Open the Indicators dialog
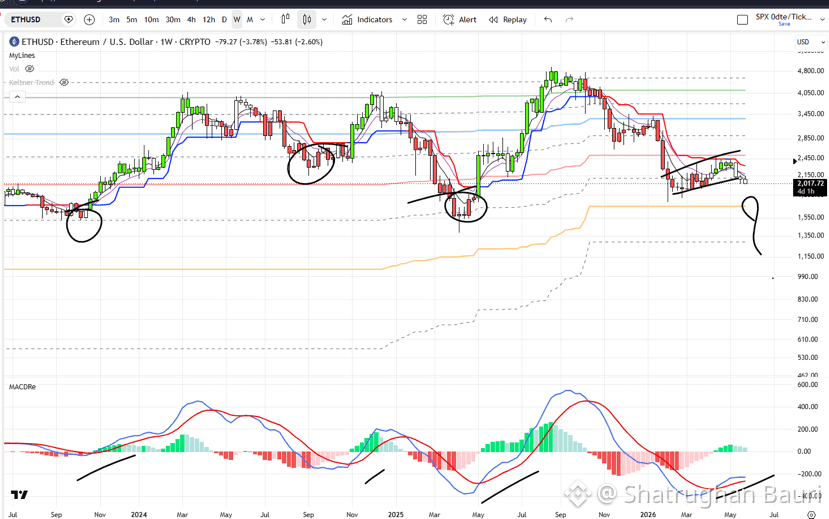The height and width of the screenshot is (519, 829). coord(367,20)
